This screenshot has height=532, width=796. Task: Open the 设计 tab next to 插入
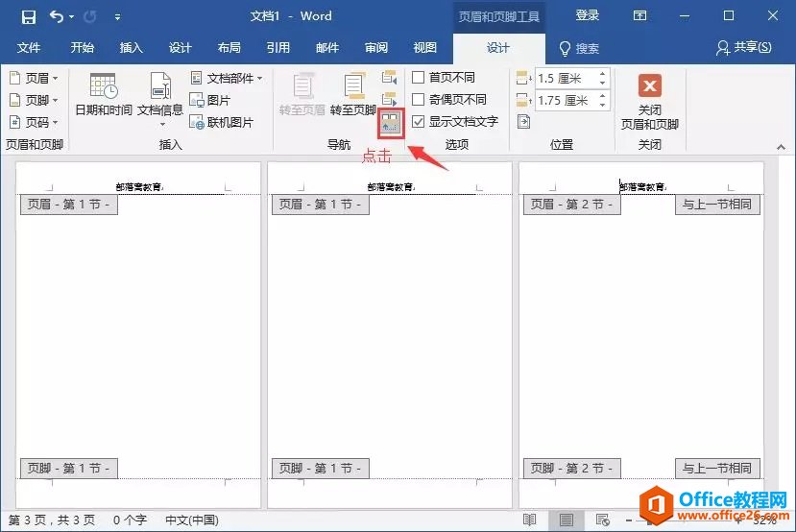point(181,48)
